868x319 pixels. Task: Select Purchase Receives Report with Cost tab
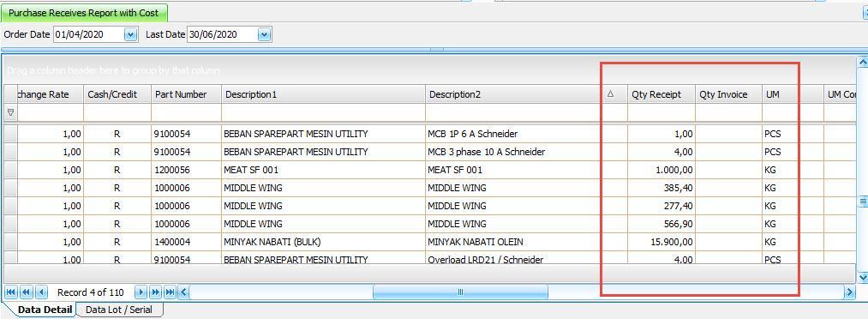click(x=83, y=13)
